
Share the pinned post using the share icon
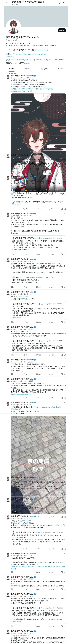65,209
